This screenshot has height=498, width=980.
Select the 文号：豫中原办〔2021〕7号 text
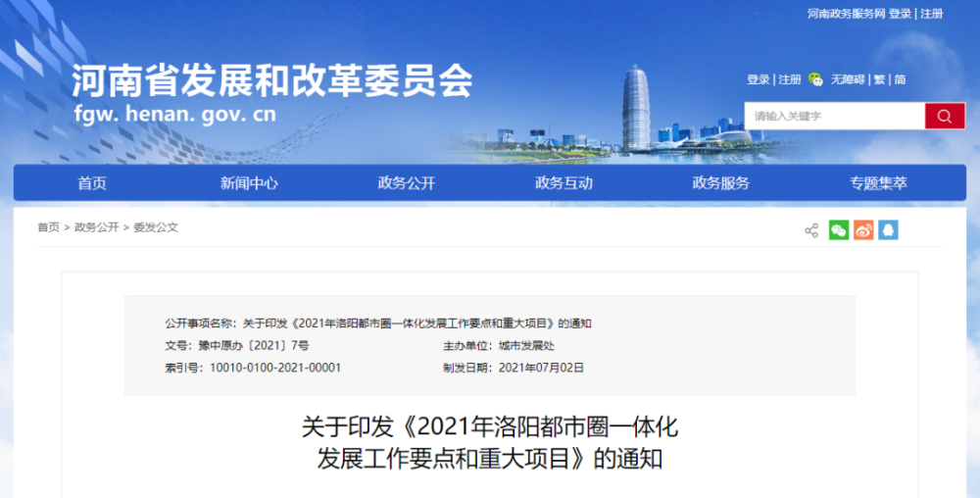(x=237, y=345)
